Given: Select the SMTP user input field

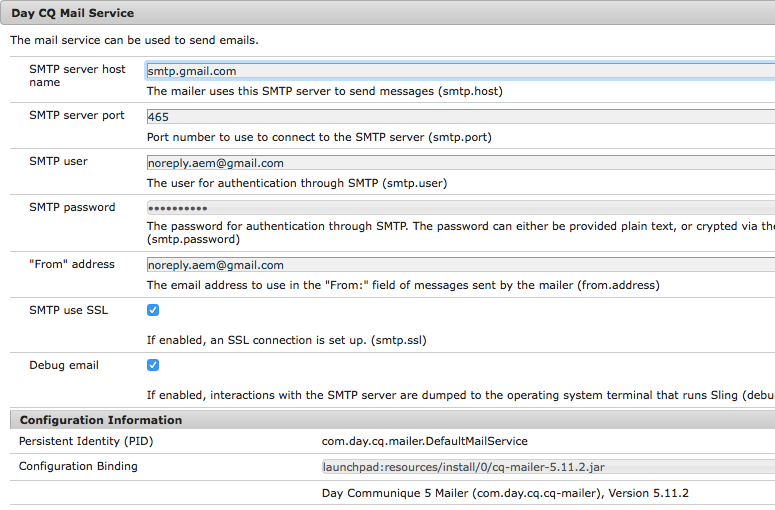Looking at the screenshot, I should (460, 163).
